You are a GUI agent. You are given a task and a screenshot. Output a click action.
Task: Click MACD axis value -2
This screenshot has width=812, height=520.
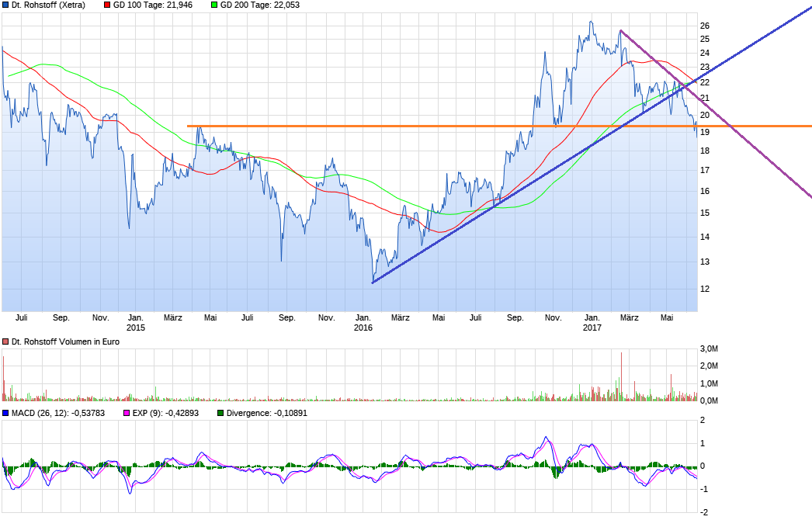(x=704, y=513)
